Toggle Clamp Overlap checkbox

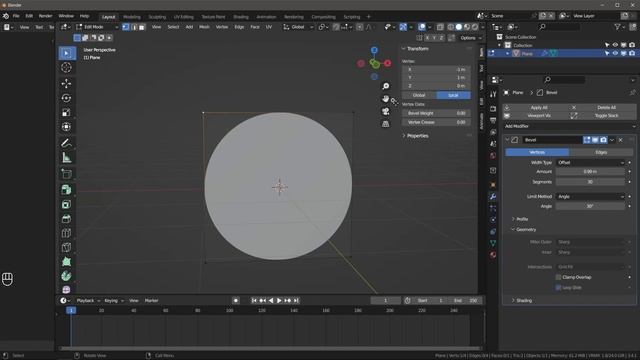point(558,277)
